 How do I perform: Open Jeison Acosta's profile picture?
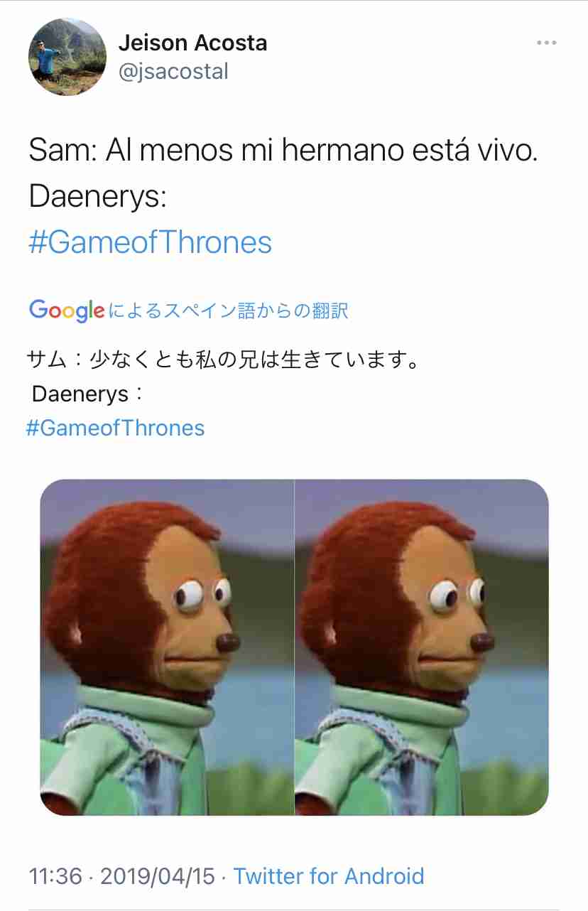(67, 57)
